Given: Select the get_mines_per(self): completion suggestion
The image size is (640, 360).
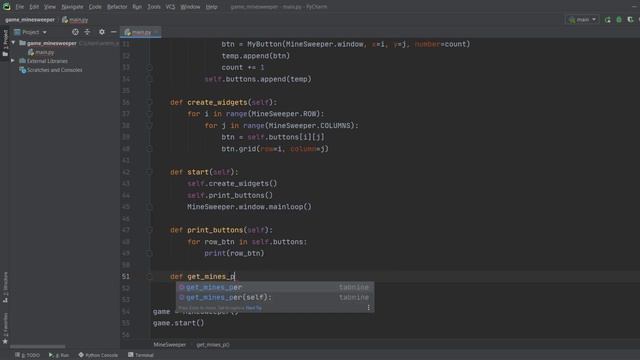Looking at the screenshot, I should click(x=275, y=298).
